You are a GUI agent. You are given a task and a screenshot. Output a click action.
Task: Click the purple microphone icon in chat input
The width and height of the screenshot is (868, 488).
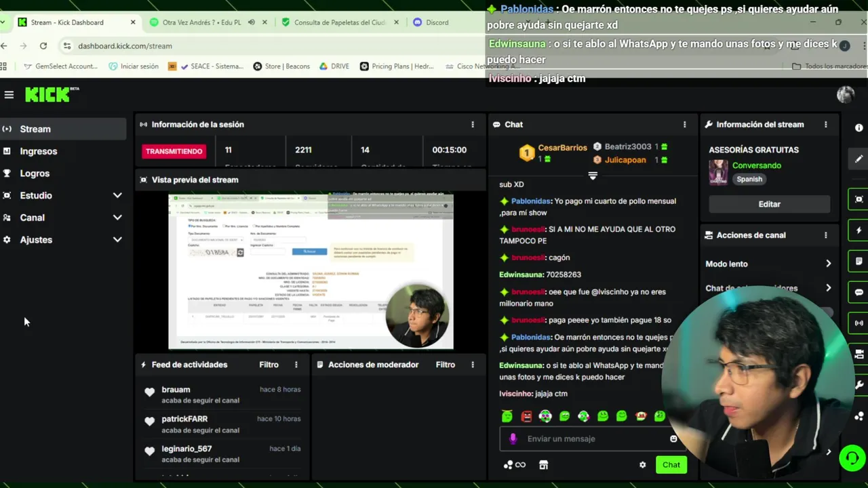click(x=513, y=439)
